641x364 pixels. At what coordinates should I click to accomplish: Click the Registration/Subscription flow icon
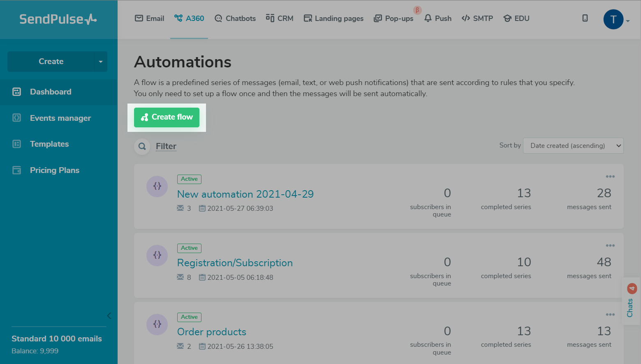pos(157,255)
